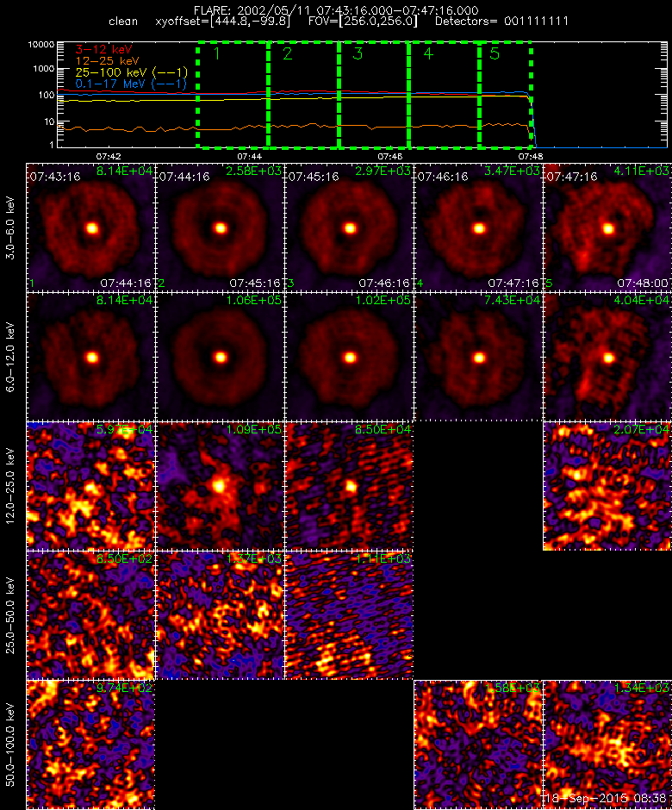The width and height of the screenshot is (672, 810).
Task: Click the 07:48:00 end time in the last image
Action: point(643,283)
